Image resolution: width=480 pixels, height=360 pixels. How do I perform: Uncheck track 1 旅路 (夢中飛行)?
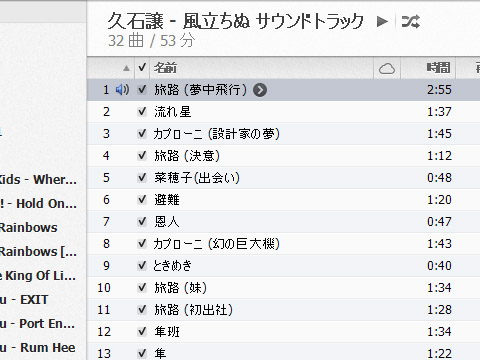[142, 90]
